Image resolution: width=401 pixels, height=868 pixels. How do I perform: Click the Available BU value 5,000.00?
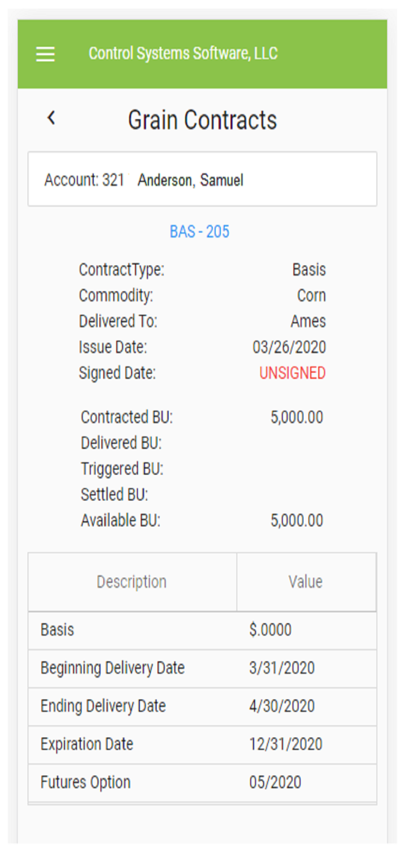click(x=297, y=520)
